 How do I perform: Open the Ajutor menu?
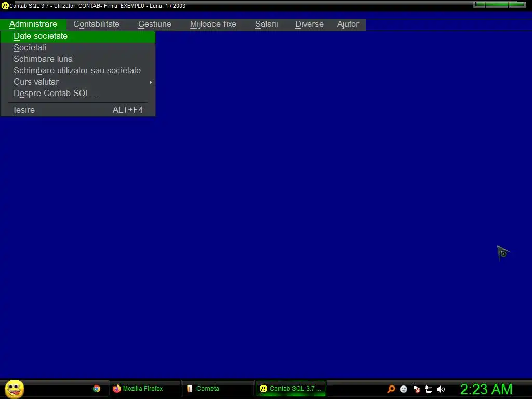click(348, 24)
